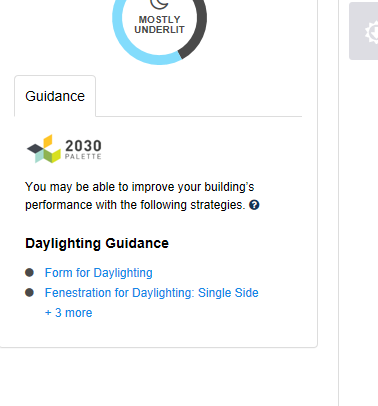Screen dimensions: 378x406
Task: Click the gear icon on the gray button
Action: pos(372,32)
